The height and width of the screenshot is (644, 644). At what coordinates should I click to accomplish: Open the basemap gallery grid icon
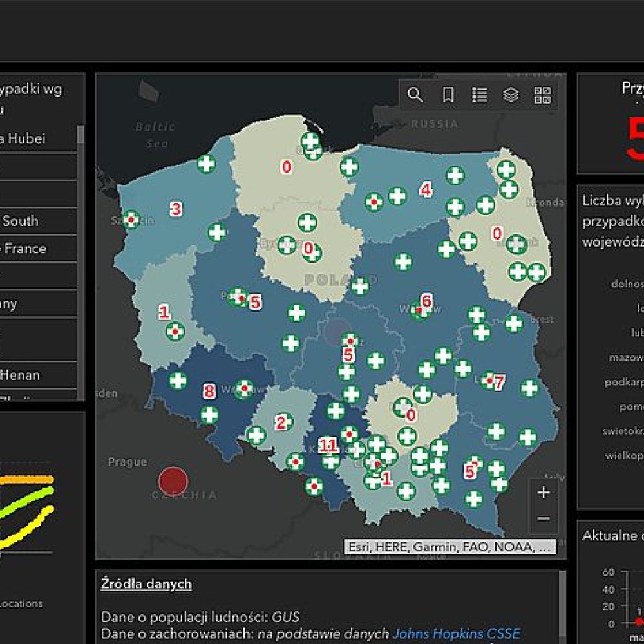[x=542, y=95]
